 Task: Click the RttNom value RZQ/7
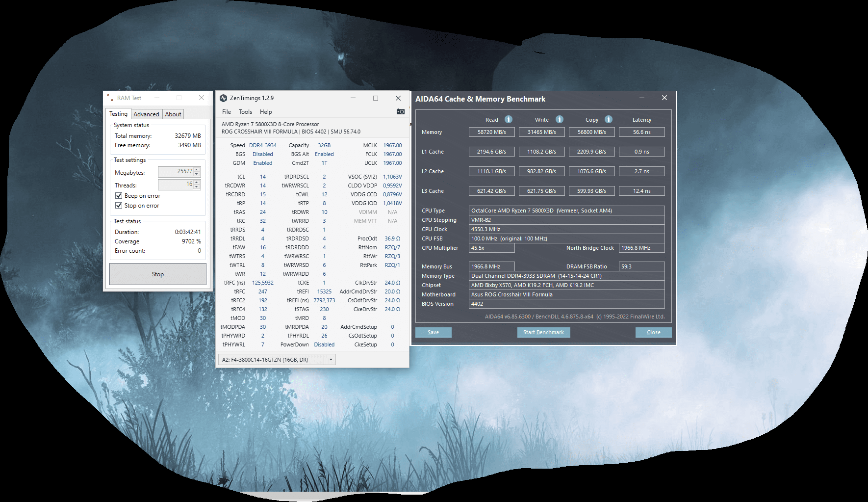click(392, 247)
